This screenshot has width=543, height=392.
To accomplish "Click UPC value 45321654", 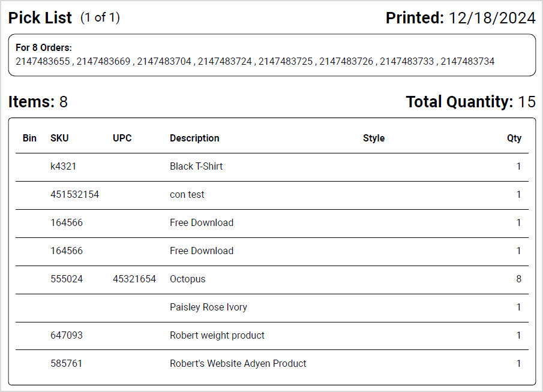I will pyautogui.click(x=134, y=279).
